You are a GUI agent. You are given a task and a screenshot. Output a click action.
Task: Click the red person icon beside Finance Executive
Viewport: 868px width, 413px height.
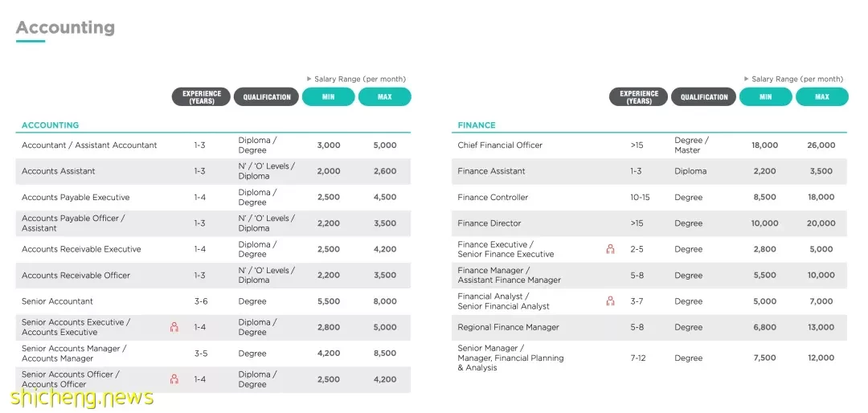coord(610,249)
